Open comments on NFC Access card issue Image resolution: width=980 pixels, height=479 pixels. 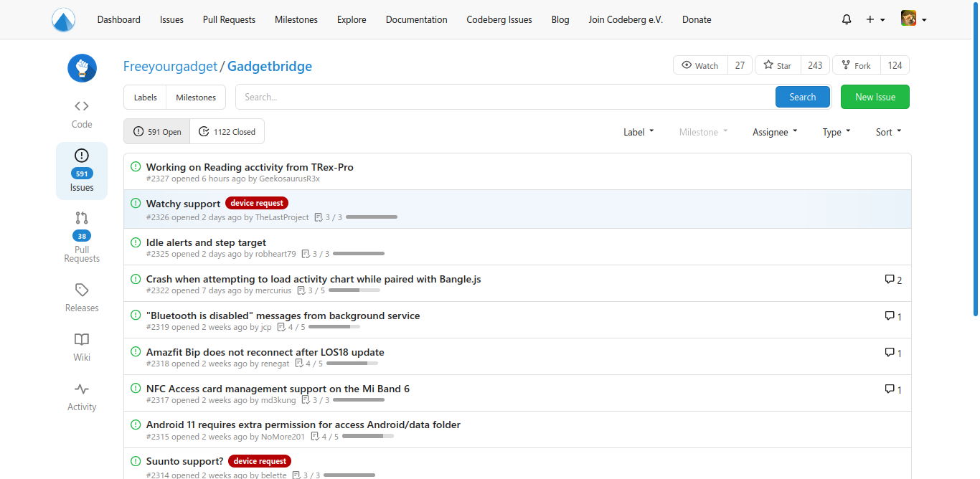coord(893,389)
